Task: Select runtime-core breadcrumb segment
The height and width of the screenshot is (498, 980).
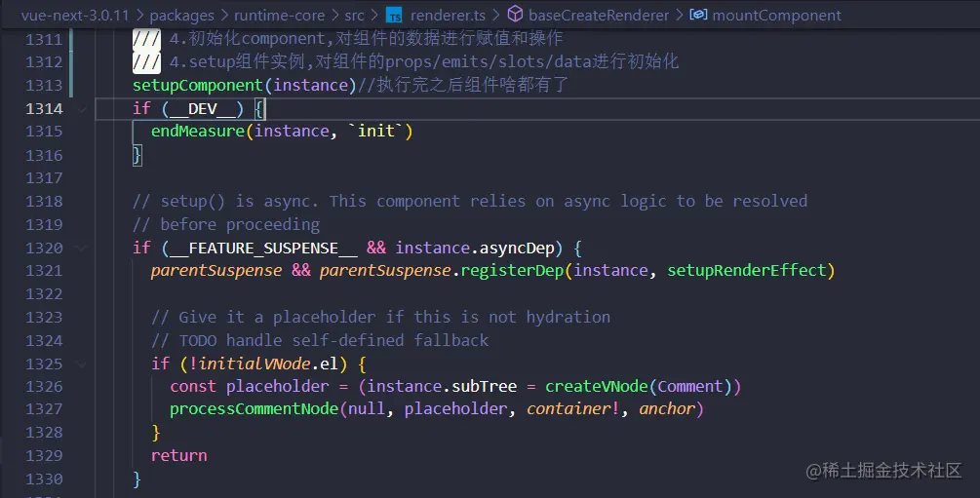Action: pos(280,15)
